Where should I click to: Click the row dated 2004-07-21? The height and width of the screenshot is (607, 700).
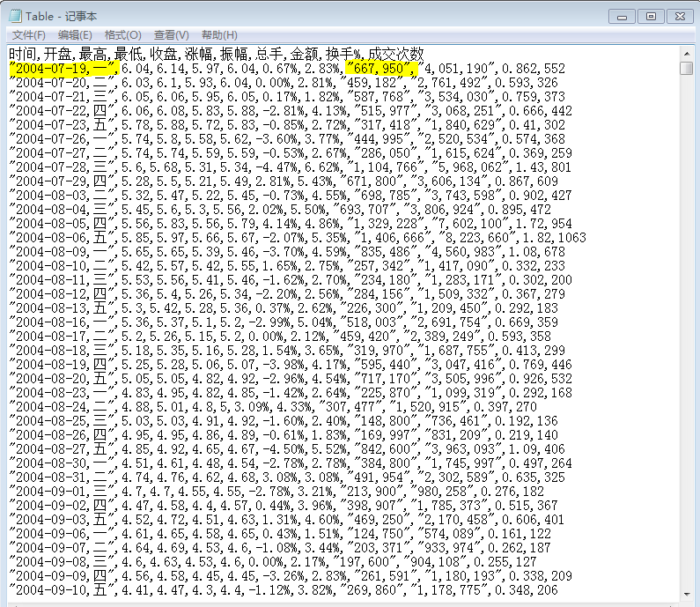point(287,97)
